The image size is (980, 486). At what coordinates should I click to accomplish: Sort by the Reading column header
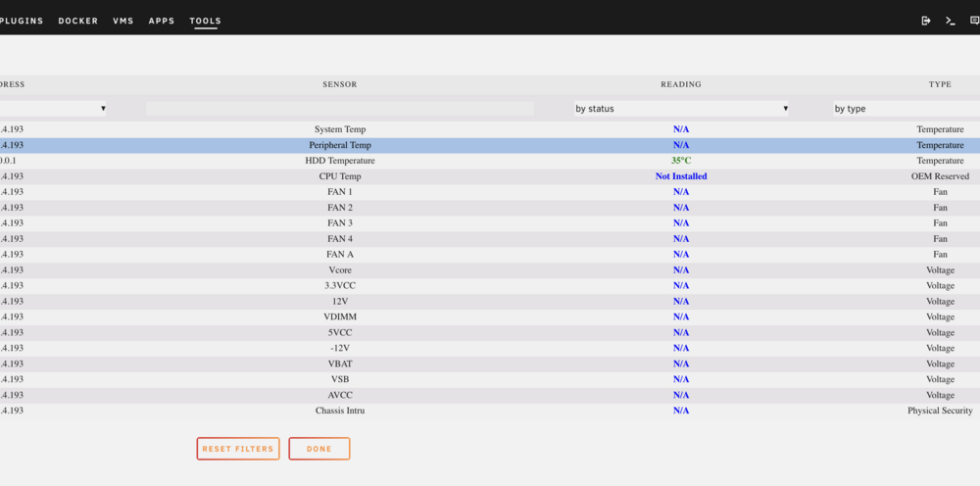coord(681,84)
